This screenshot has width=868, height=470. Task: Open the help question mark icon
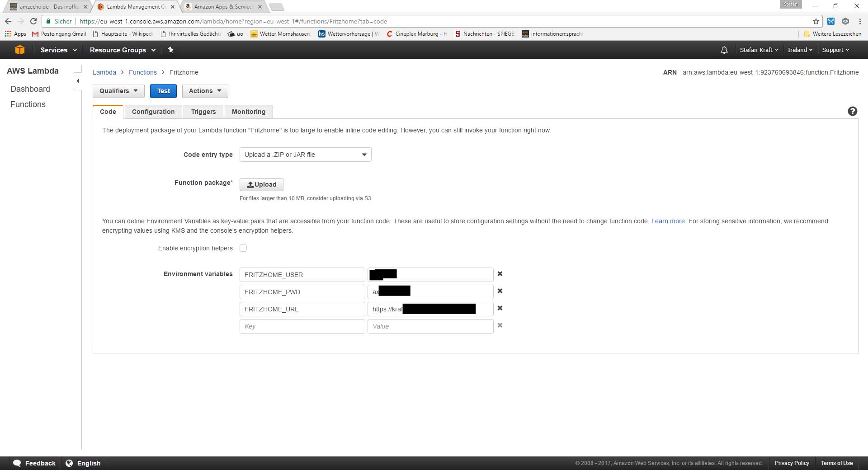click(852, 111)
